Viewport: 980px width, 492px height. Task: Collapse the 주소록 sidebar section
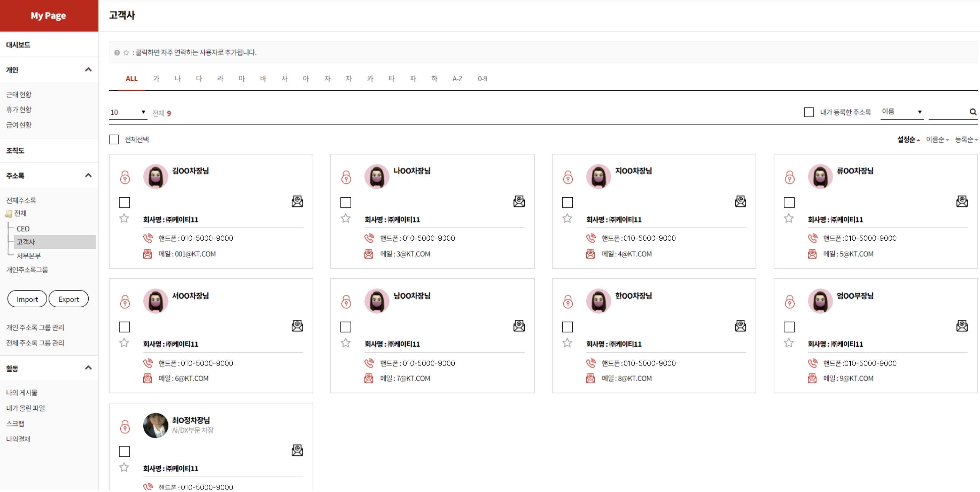(88, 176)
